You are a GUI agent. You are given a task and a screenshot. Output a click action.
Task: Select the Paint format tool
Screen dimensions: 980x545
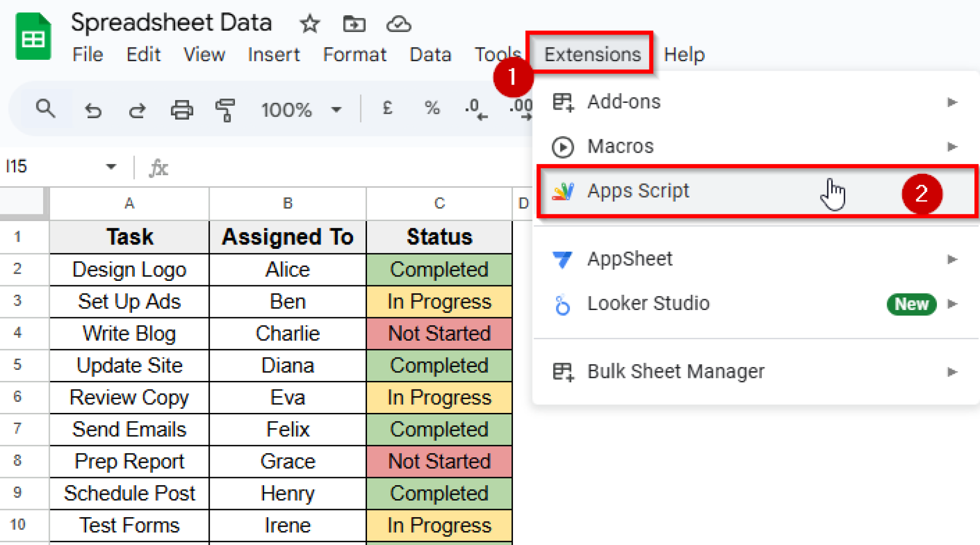click(x=225, y=109)
